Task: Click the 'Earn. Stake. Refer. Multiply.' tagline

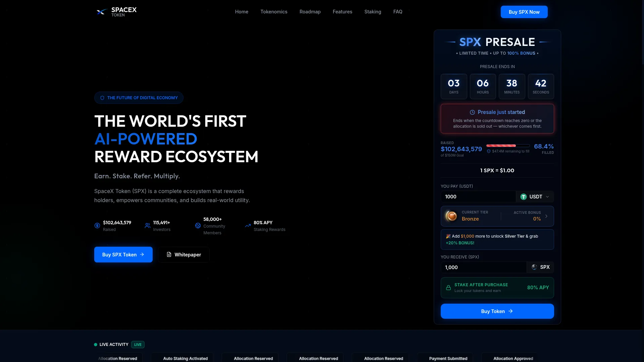Action: pos(137,176)
